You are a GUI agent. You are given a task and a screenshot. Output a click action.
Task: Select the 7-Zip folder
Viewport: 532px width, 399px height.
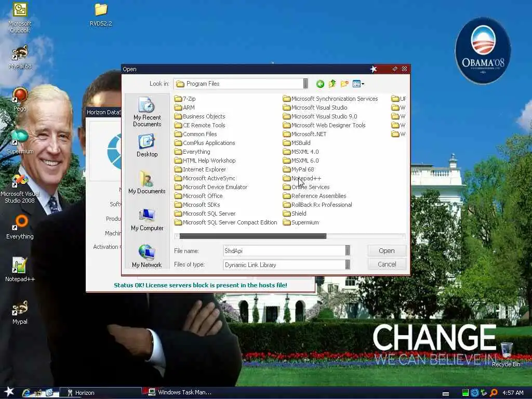click(185, 99)
